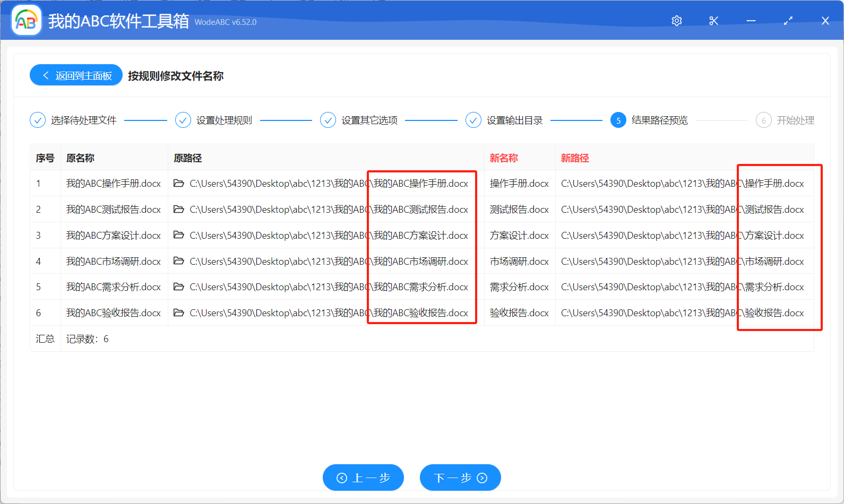844x504 pixels.
Task: Open folder icon for 我的ABC需求分析.docx row
Action: [179, 287]
